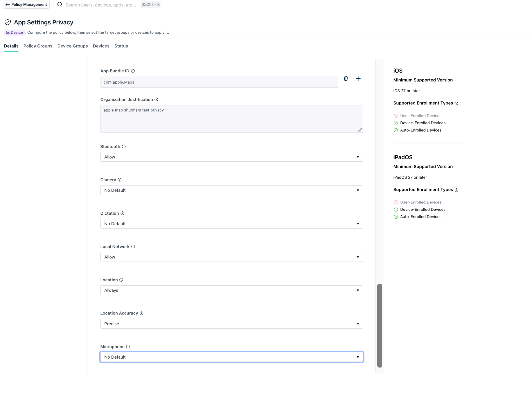The width and height of the screenshot is (532, 396).
Task: Click the Dictation info icon
Action: 122,213
